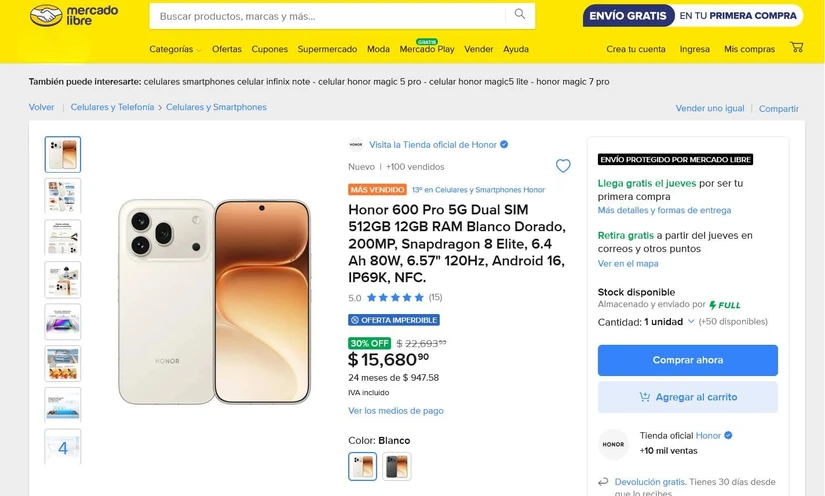Open the Ofertas menu item
Viewport: 825px width, 496px height.
[x=227, y=49]
